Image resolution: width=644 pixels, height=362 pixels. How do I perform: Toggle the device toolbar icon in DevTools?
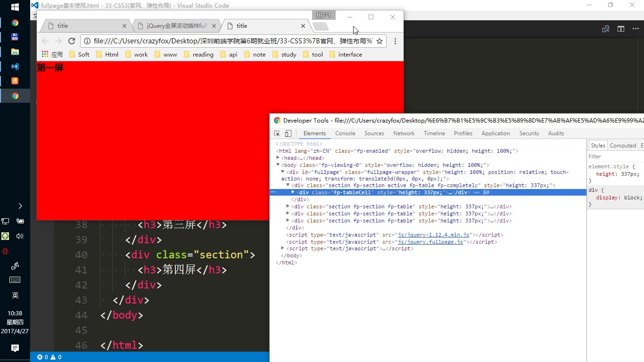[288, 133]
